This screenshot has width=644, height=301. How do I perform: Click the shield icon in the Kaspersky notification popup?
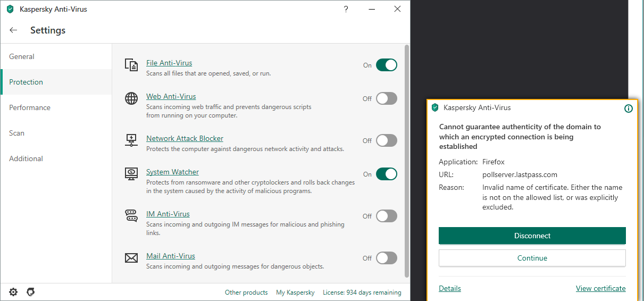pos(435,107)
